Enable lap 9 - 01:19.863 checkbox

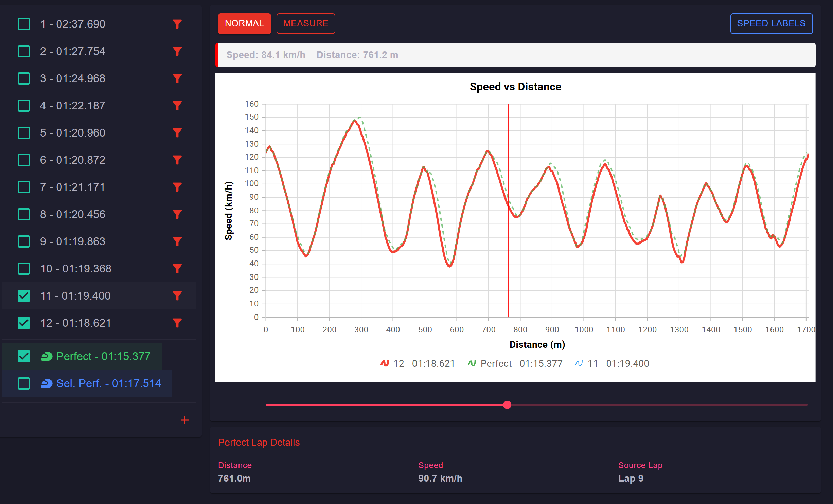tap(24, 241)
